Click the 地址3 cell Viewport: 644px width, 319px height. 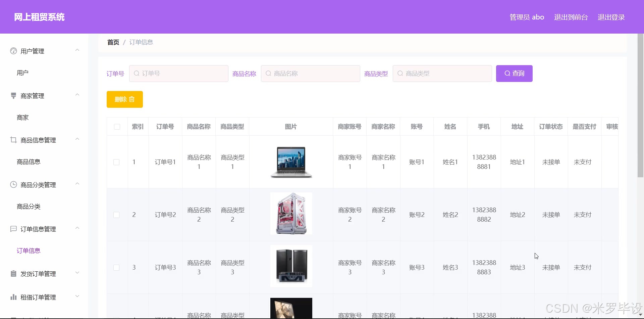[x=517, y=268]
